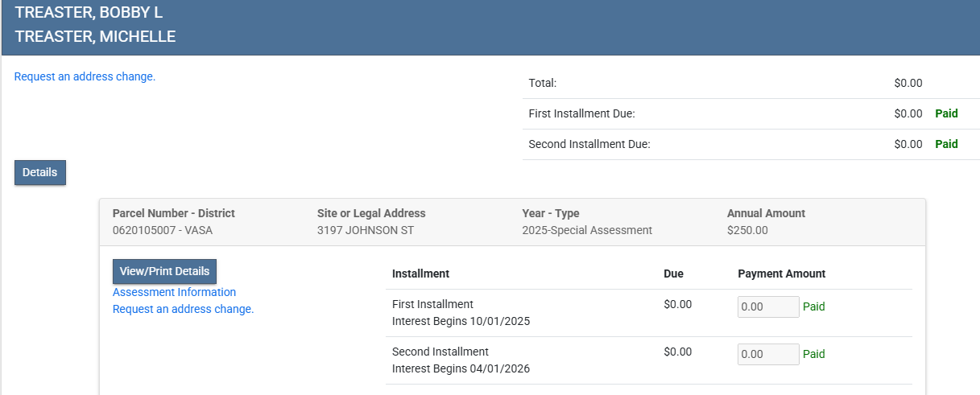Image resolution: width=980 pixels, height=395 pixels.
Task: Select the $250.00 annual amount
Action: pyautogui.click(x=747, y=230)
